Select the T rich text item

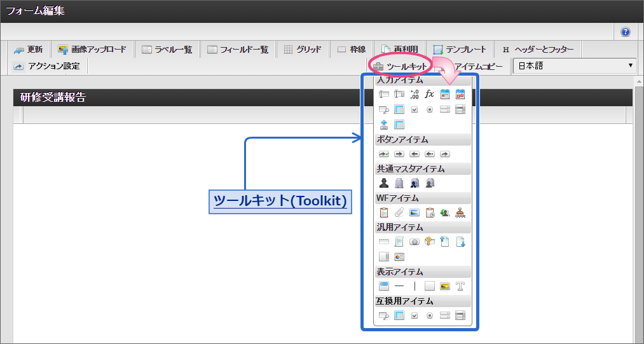(x=460, y=286)
